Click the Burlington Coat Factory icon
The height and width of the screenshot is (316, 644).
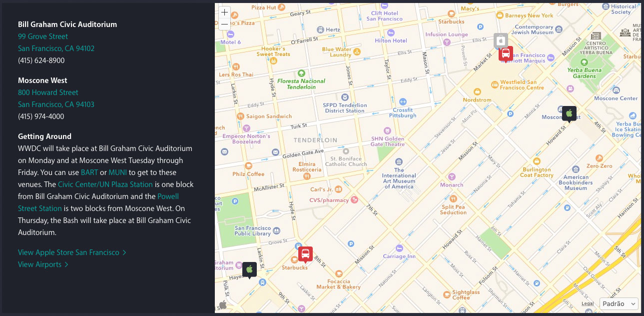(x=537, y=161)
